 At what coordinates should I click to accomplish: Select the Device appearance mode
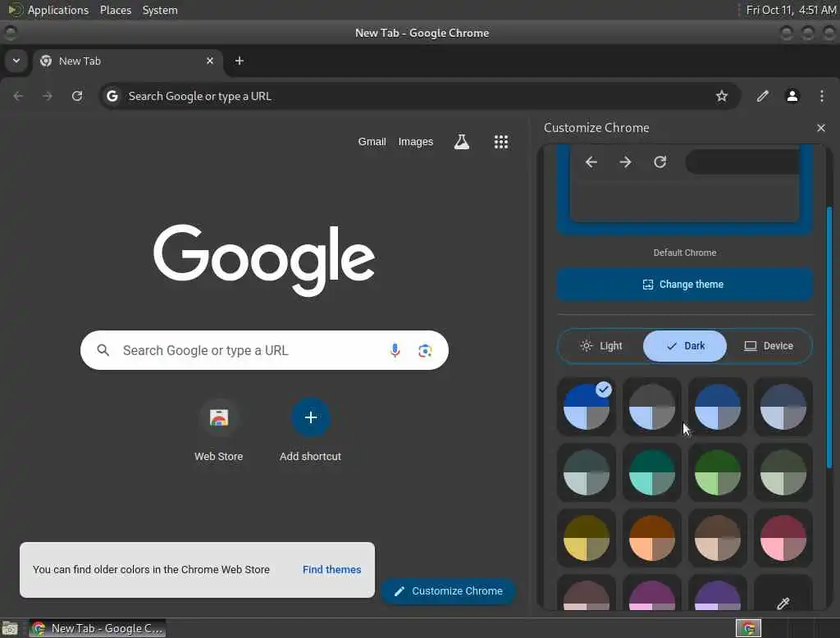[x=769, y=346]
